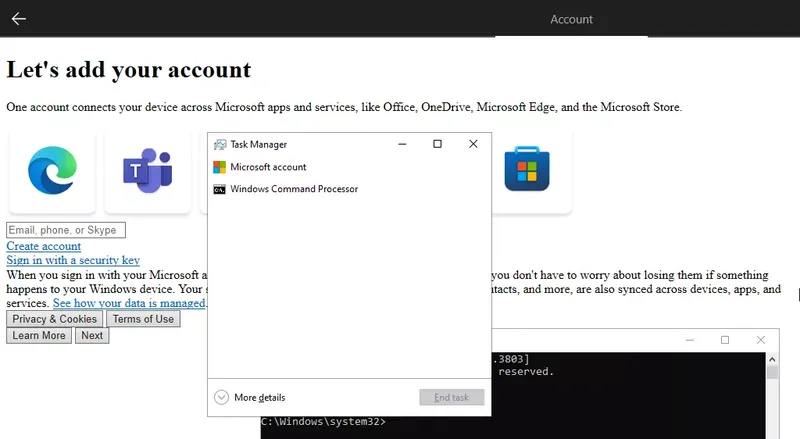The width and height of the screenshot is (800, 439).
Task: Go back using the arrow icon
Action: pyautogui.click(x=19, y=19)
